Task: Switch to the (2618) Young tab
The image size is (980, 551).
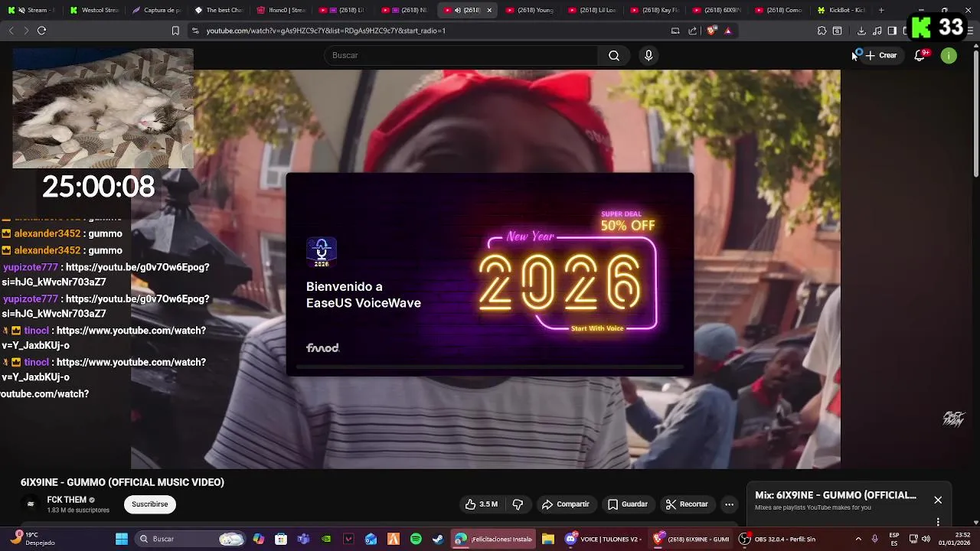Action: pos(530,10)
